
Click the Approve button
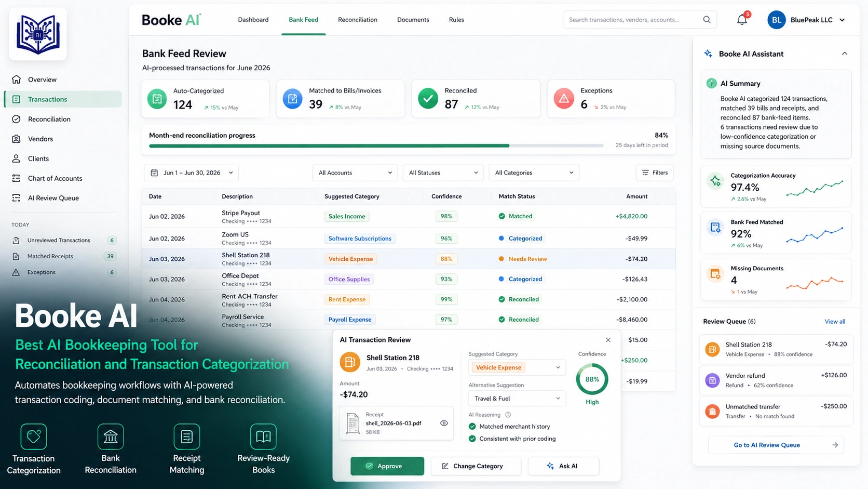point(387,466)
